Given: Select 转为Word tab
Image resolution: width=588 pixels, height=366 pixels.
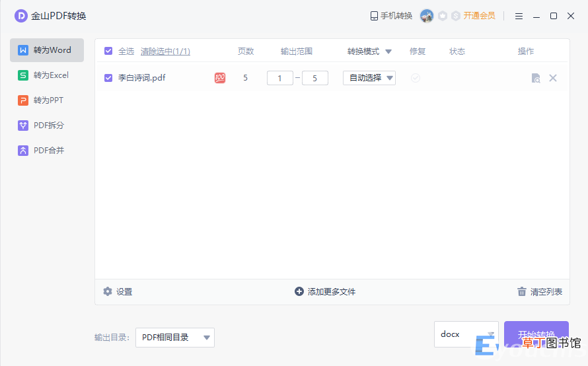Looking at the screenshot, I should (x=47, y=50).
